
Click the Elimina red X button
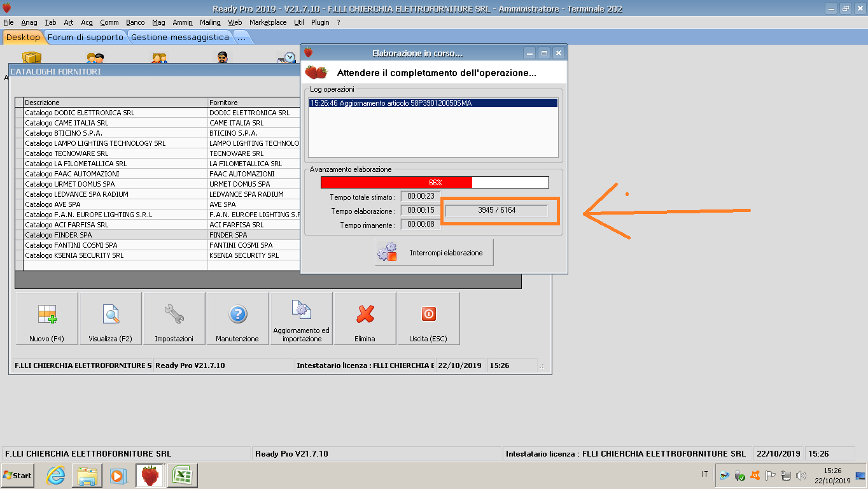365,318
